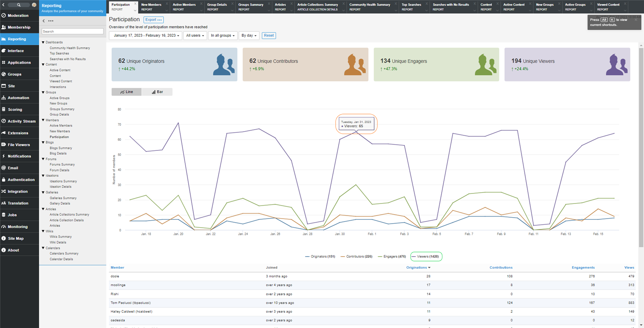Open the date range dropdown

pyautogui.click(x=146, y=36)
